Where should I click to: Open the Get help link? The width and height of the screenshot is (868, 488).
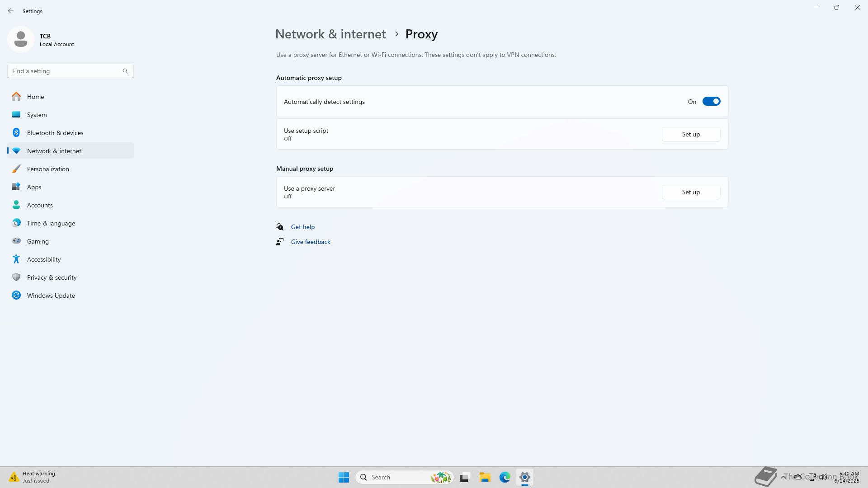click(x=302, y=227)
